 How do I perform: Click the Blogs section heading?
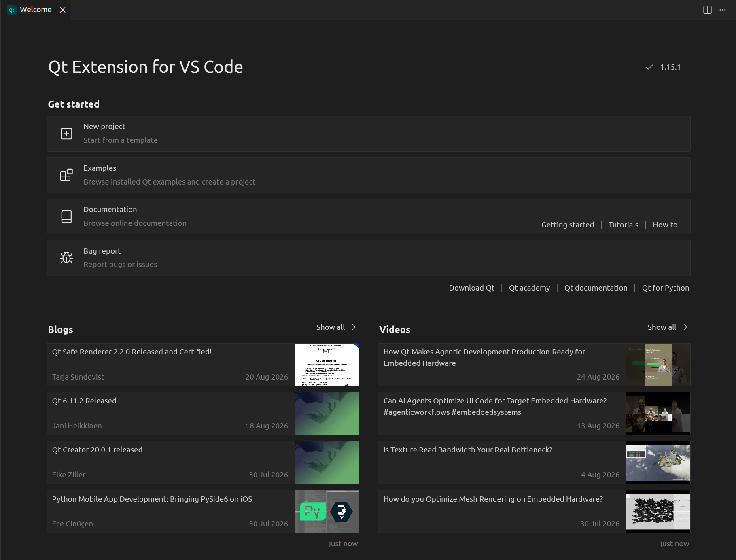61,329
